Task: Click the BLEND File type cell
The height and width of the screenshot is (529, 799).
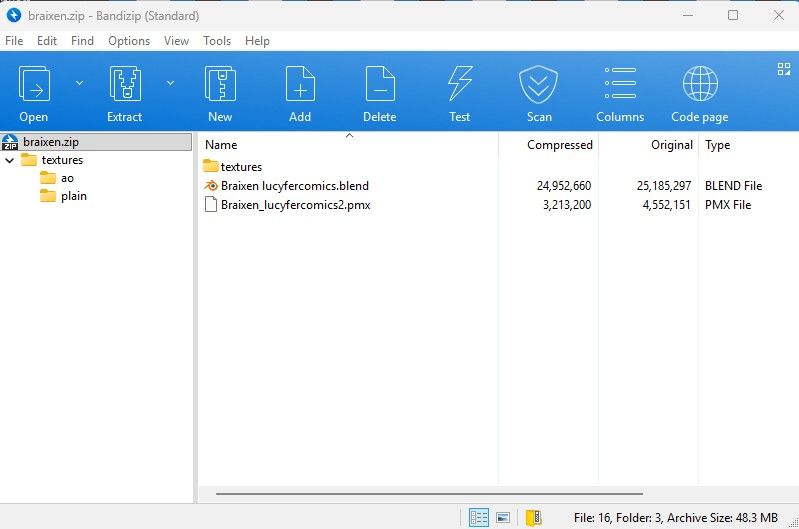Action: [734, 186]
